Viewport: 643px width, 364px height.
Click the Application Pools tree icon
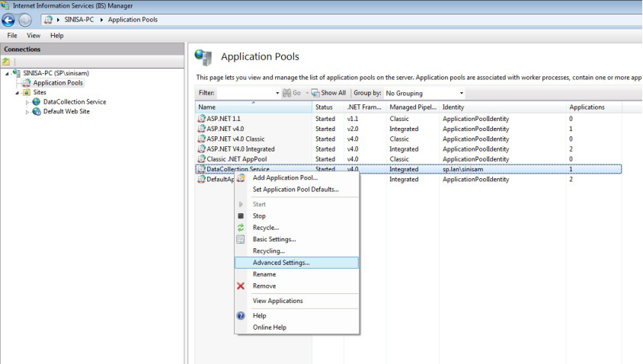coord(27,83)
